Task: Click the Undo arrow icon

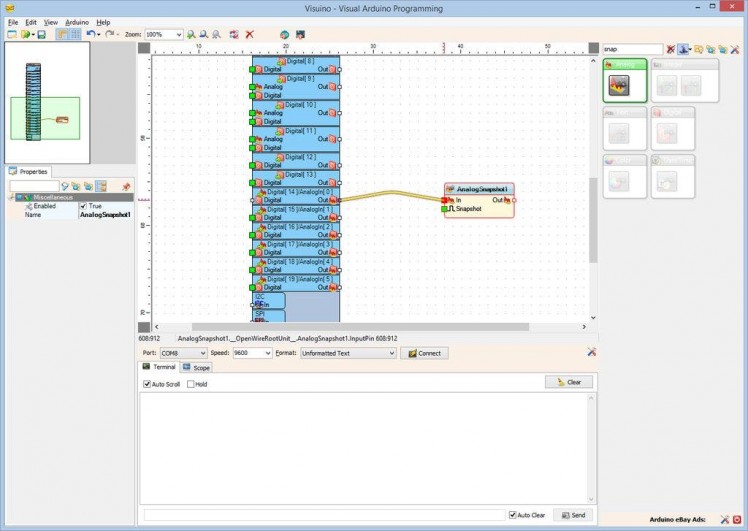Action: (90, 34)
